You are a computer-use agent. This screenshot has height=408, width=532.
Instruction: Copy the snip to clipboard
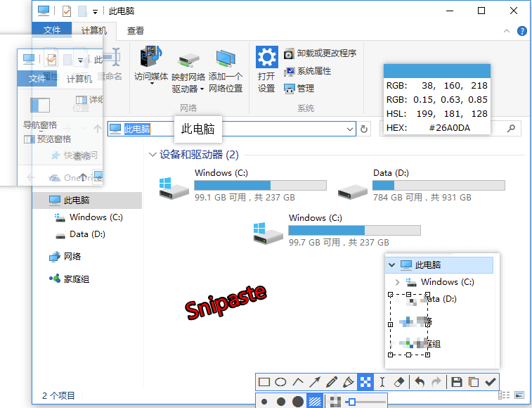point(474,382)
